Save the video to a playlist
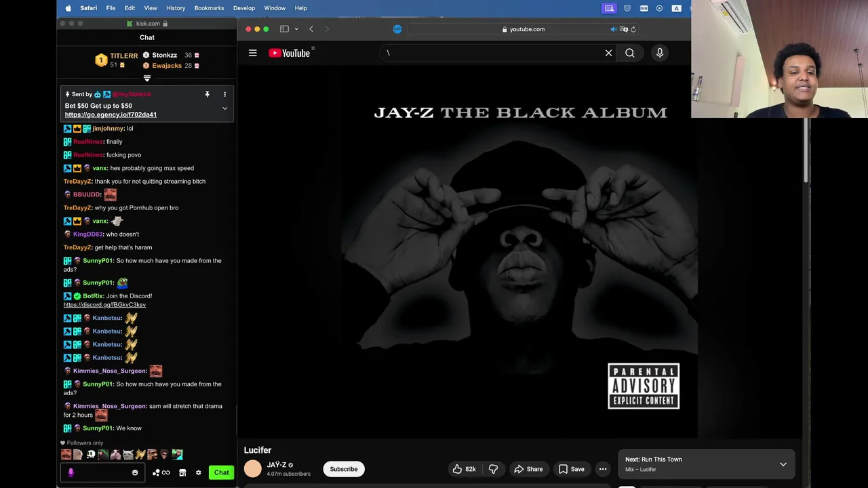 pyautogui.click(x=571, y=469)
